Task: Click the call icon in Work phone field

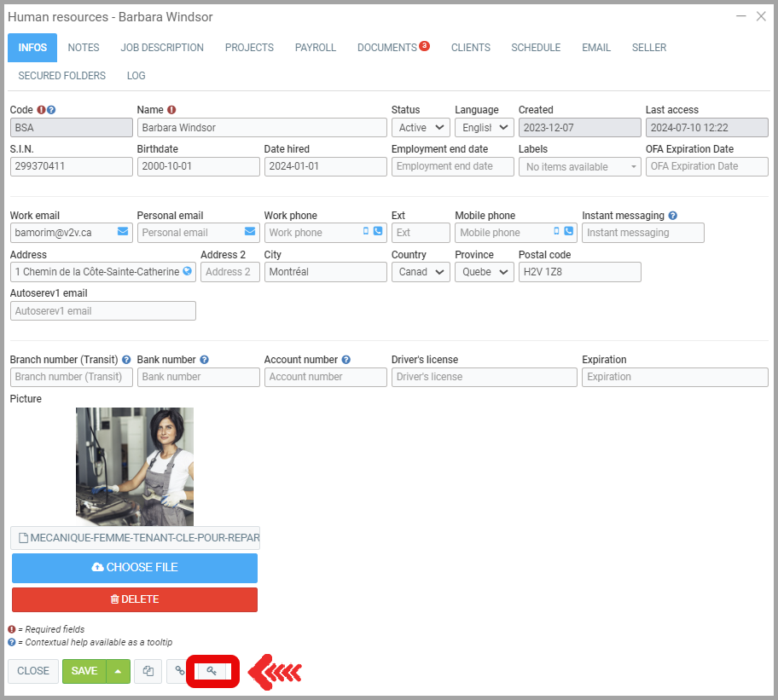Action: 378,232
